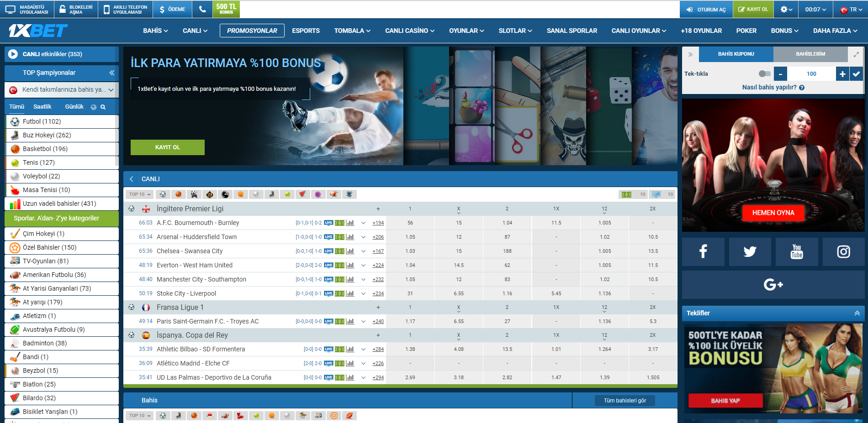Viewport: 868px width, 423px height.
Task: Open search in sports sidebar
Action: pyautogui.click(x=103, y=107)
